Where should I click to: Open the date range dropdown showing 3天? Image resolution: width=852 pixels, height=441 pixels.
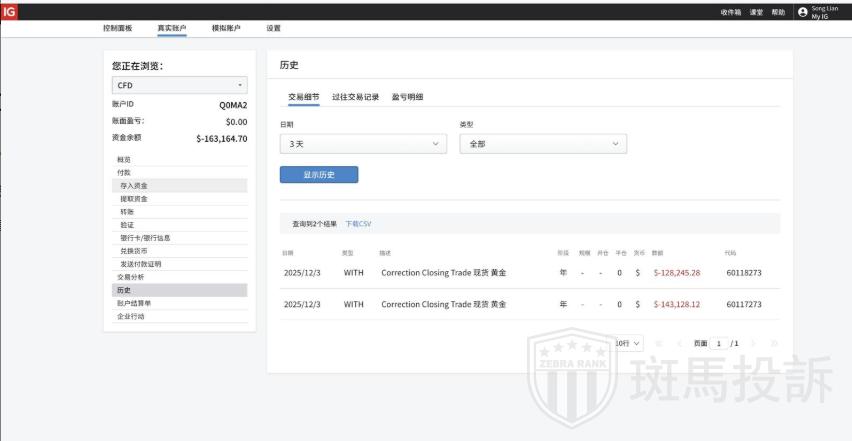click(362, 144)
